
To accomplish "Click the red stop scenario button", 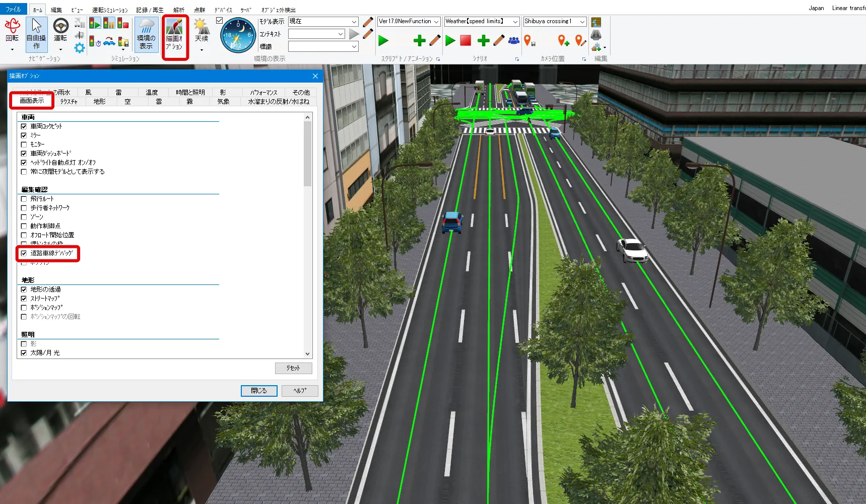I will pyautogui.click(x=465, y=40).
